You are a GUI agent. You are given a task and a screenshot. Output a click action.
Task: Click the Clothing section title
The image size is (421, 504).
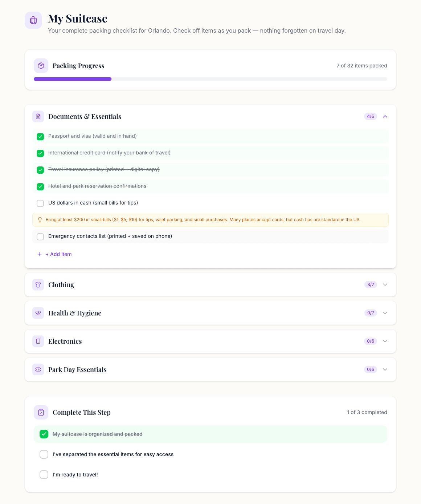click(x=61, y=285)
